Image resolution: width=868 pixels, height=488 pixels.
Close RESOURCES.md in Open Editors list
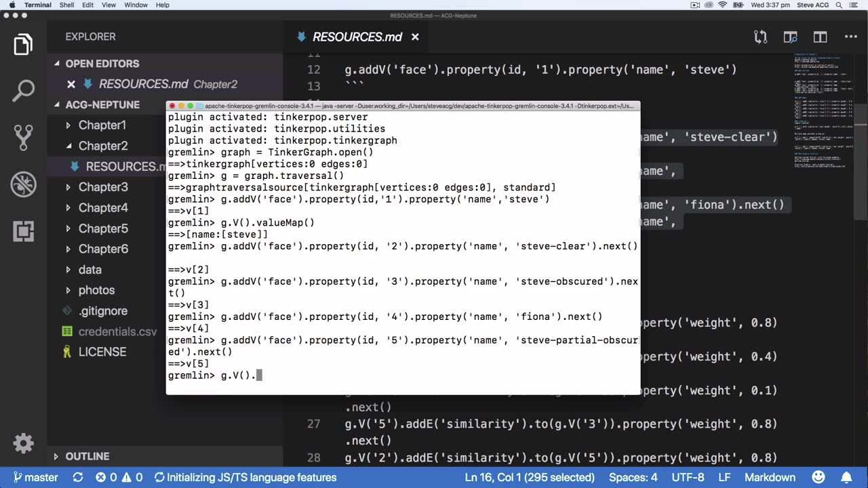point(71,84)
